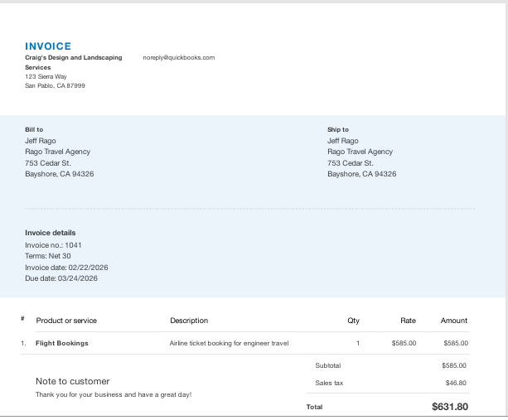Click the Invoice no. 1041 line

click(53, 245)
